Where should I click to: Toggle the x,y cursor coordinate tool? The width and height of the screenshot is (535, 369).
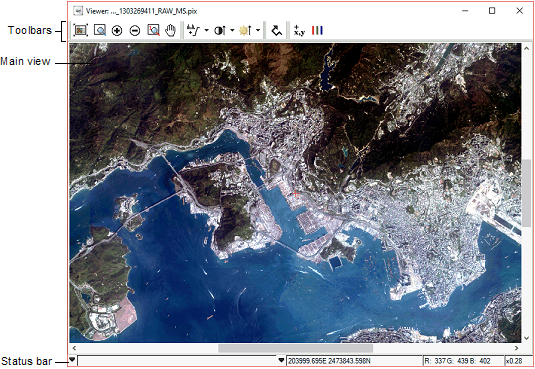[x=299, y=30]
